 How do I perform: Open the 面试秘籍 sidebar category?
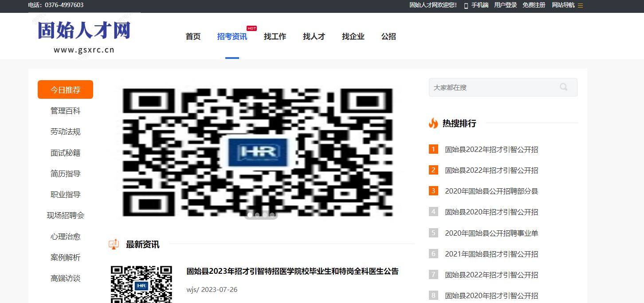click(x=65, y=153)
